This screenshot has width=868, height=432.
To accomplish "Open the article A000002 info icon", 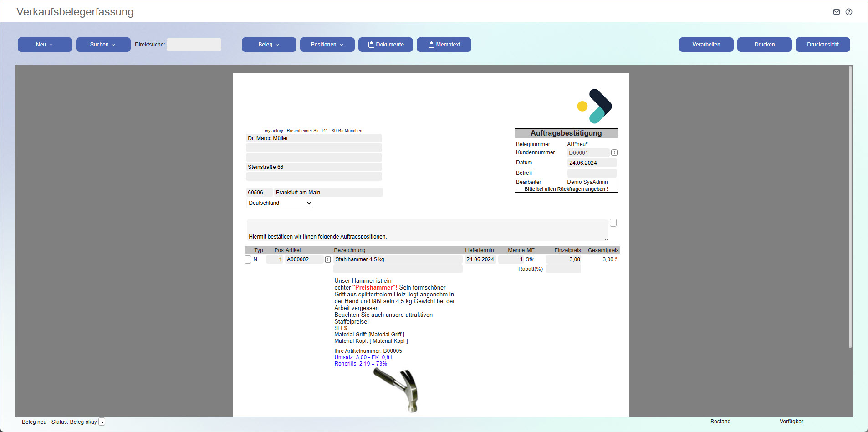I will coord(328,259).
